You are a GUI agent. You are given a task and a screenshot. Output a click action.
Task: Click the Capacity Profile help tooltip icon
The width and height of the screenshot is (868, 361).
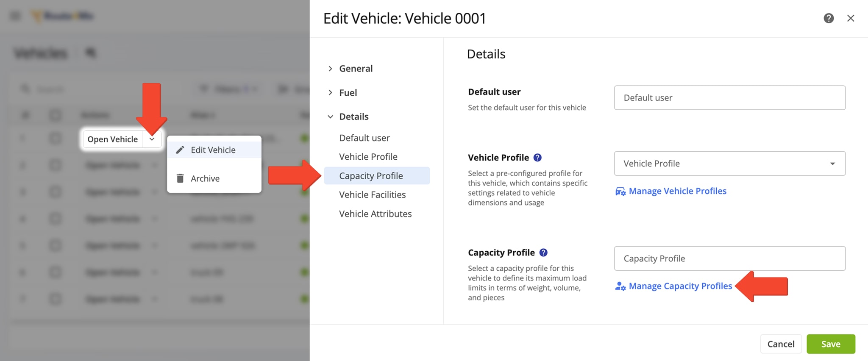pos(543,253)
